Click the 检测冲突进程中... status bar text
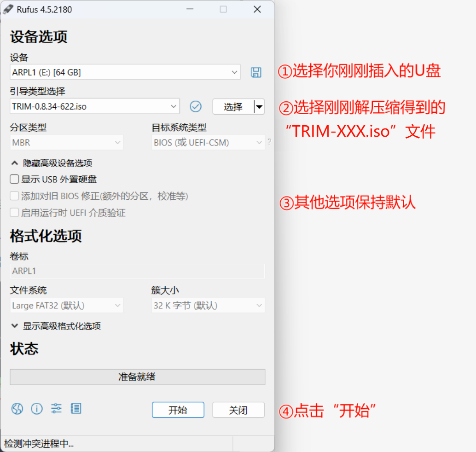The width and height of the screenshot is (476, 452). point(39,444)
